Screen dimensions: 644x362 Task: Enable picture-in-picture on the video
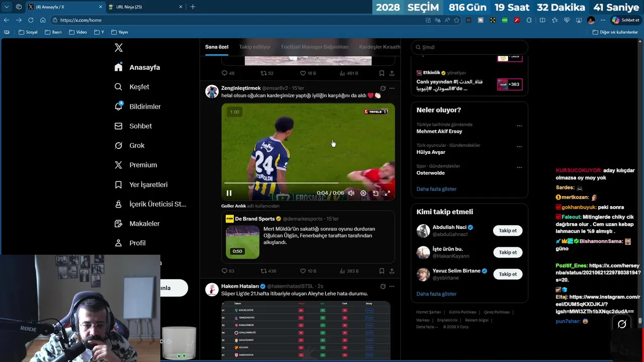[x=375, y=193]
